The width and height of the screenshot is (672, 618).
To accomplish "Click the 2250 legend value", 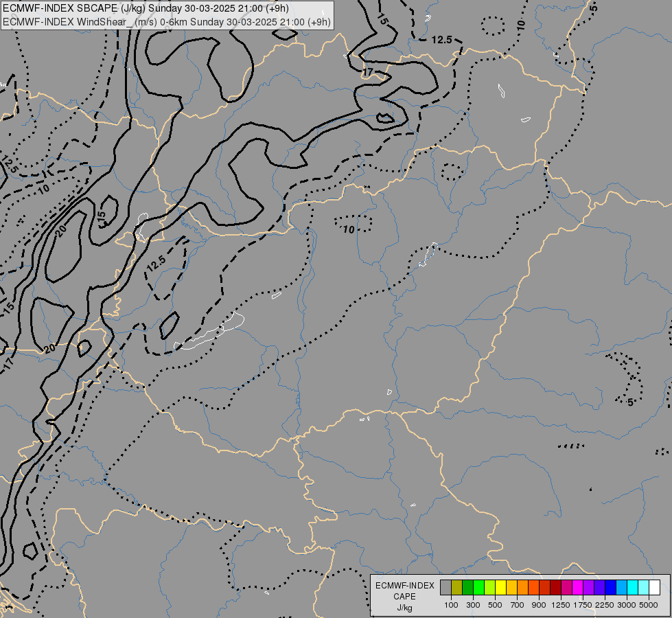I will pyautogui.click(x=605, y=605).
